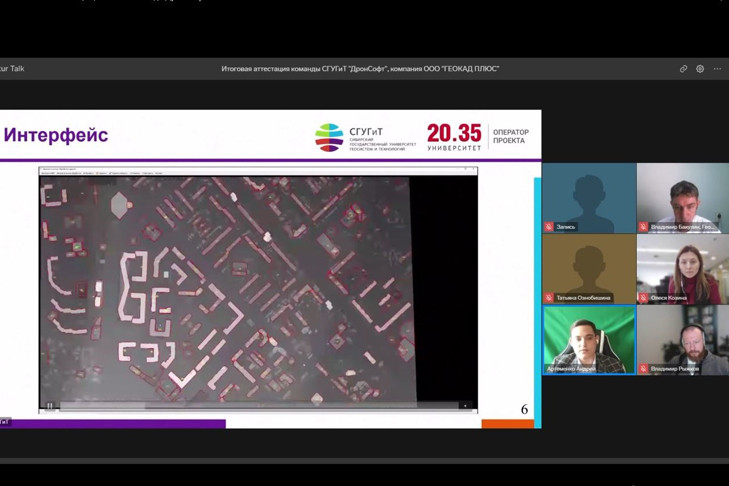Image resolution: width=729 pixels, height=486 pixels.
Task: Select Татьяна Озиобишина's avatar tile
Action: 589,269
